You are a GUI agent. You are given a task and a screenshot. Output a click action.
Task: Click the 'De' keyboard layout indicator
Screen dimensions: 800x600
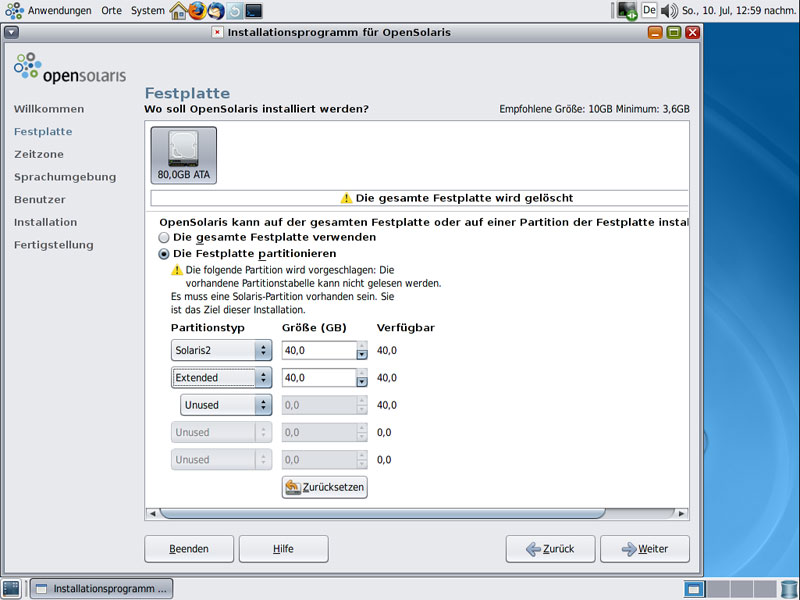click(x=649, y=11)
